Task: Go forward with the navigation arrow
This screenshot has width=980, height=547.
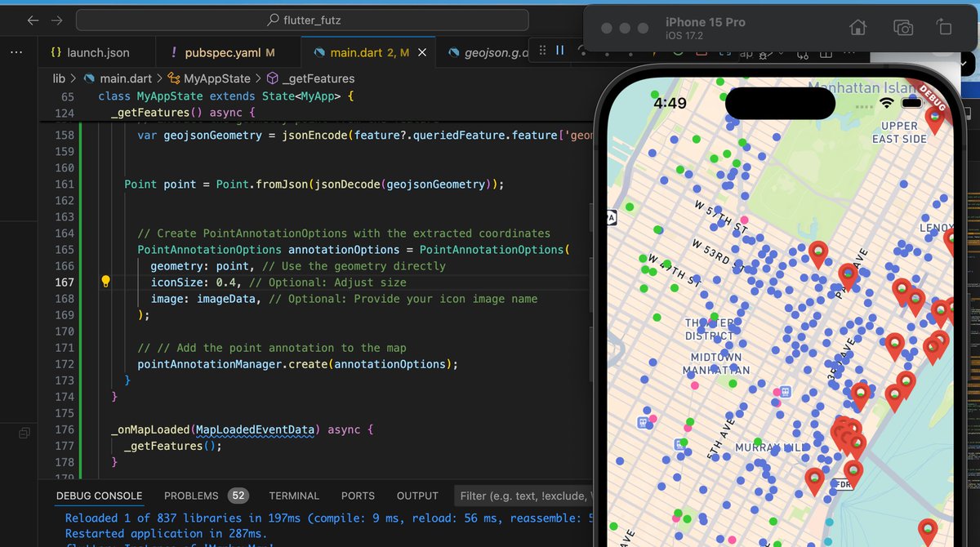Action: click(x=57, y=20)
